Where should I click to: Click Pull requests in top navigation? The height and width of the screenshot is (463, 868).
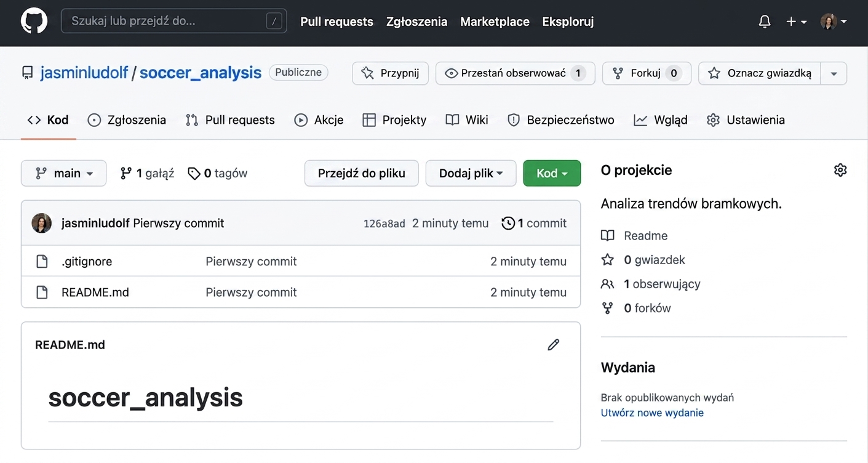(x=336, y=22)
